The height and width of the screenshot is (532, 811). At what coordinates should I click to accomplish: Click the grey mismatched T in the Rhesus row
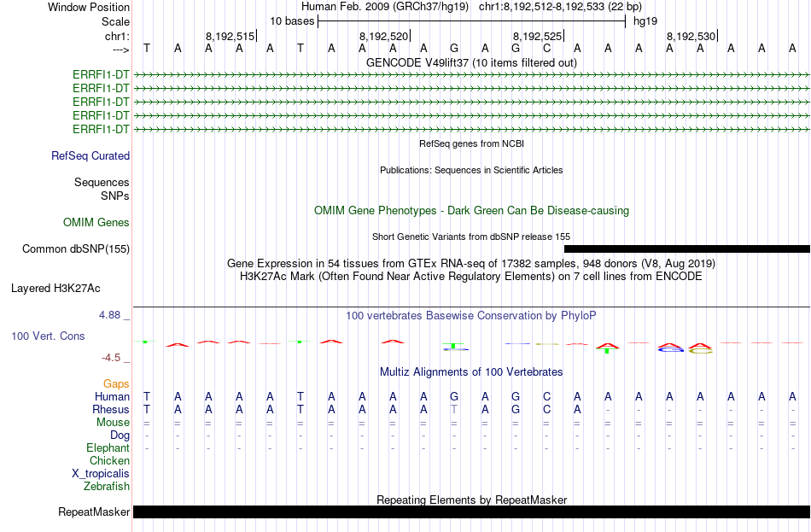click(x=454, y=409)
